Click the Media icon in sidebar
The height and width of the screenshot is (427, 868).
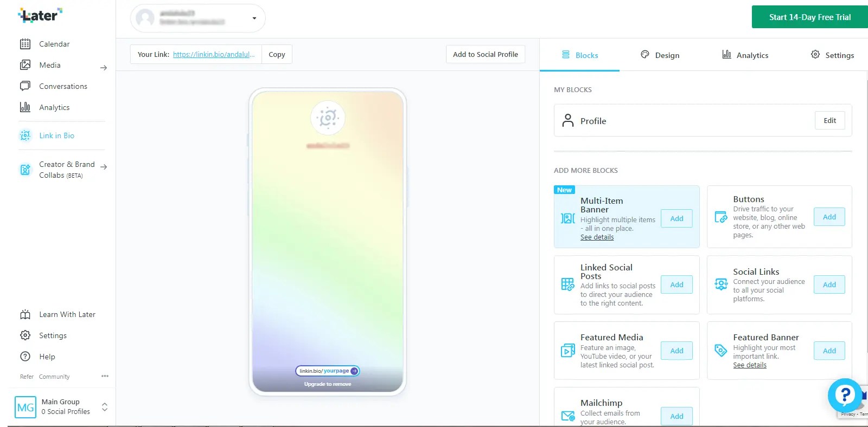(25, 65)
